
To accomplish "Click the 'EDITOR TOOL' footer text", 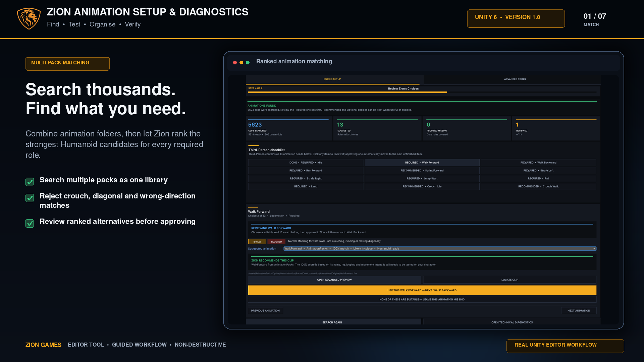I will click(86, 345).
